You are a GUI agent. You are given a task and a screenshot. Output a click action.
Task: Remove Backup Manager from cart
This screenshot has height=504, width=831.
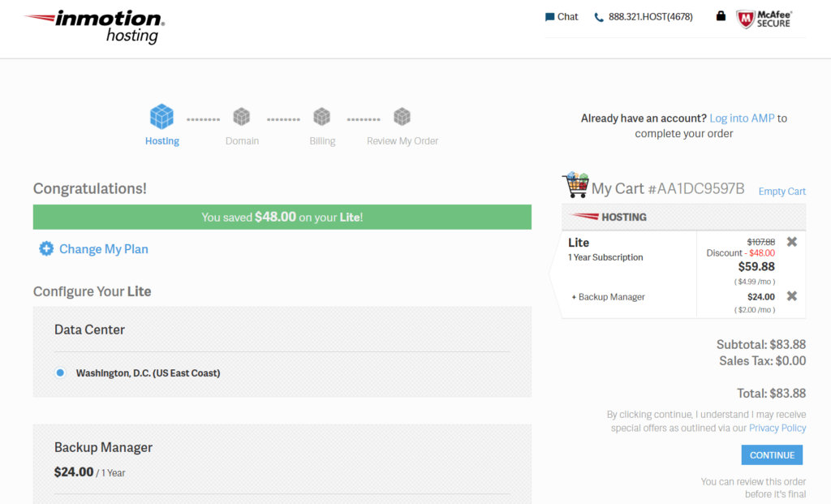click(x=792, y=295)
